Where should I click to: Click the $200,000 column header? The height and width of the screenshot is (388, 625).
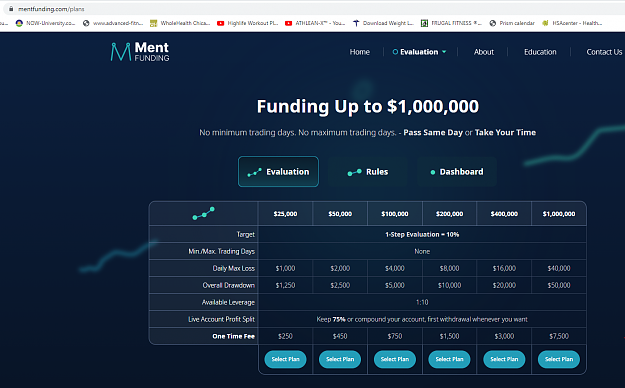pos(449,214)
